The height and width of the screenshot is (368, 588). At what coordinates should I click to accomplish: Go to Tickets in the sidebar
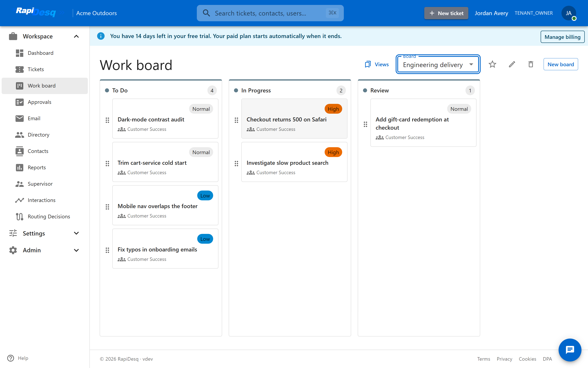click(x=45, y=69)
